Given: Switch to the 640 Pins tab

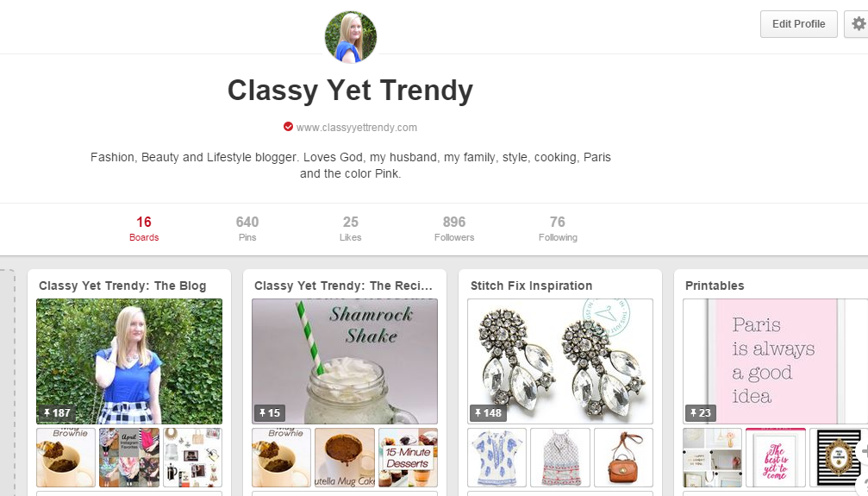Looking at the screenshot, I should click(x=247, y=229).
